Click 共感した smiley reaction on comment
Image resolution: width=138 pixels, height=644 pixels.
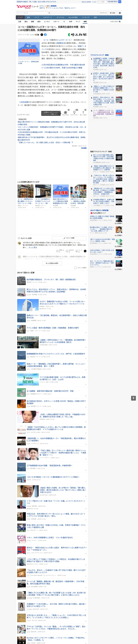pyautogui.click(x=57, y=251)
